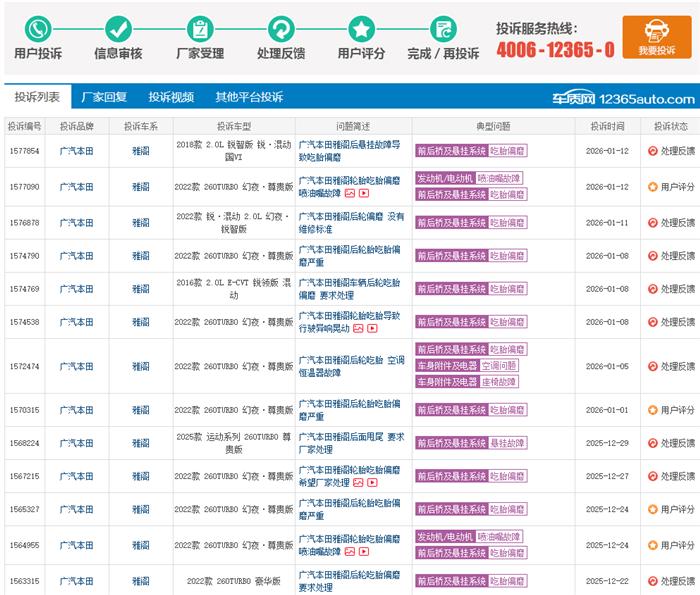Click 雅阁 series link in row 1576878

(141, 223)
